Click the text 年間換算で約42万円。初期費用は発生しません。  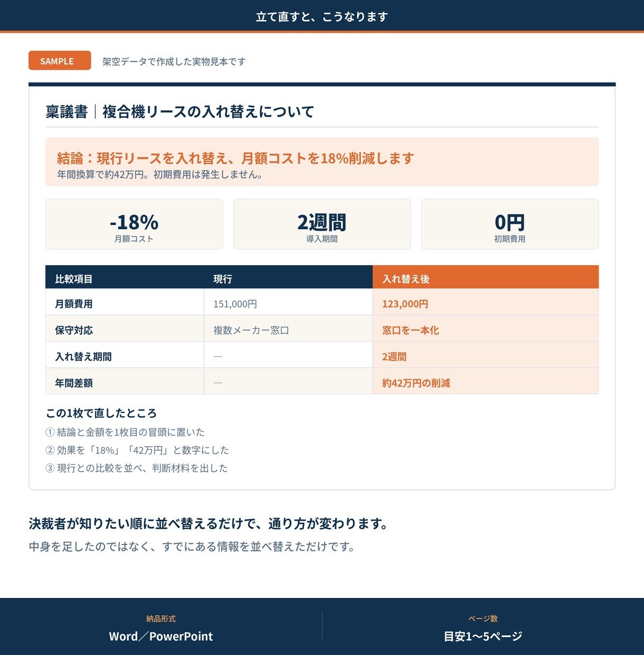160,175
